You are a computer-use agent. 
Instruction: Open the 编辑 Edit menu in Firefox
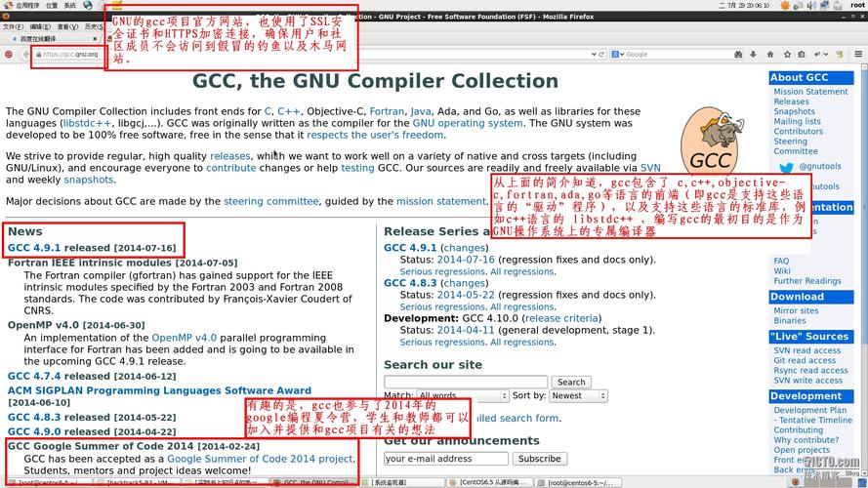click(40, 26)
